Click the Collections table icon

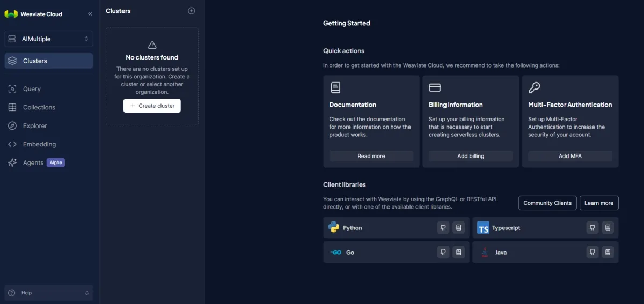click(12, 107)
